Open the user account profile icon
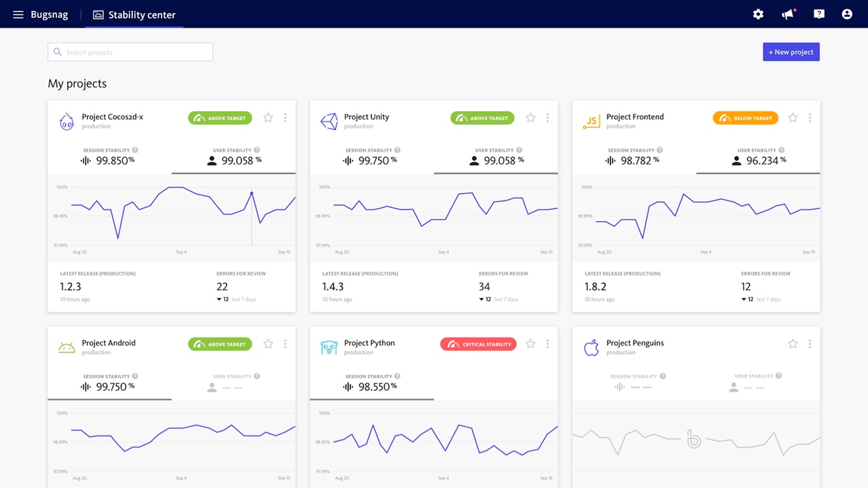Screen dimensions: 868x488 click(x=847, y=14)
